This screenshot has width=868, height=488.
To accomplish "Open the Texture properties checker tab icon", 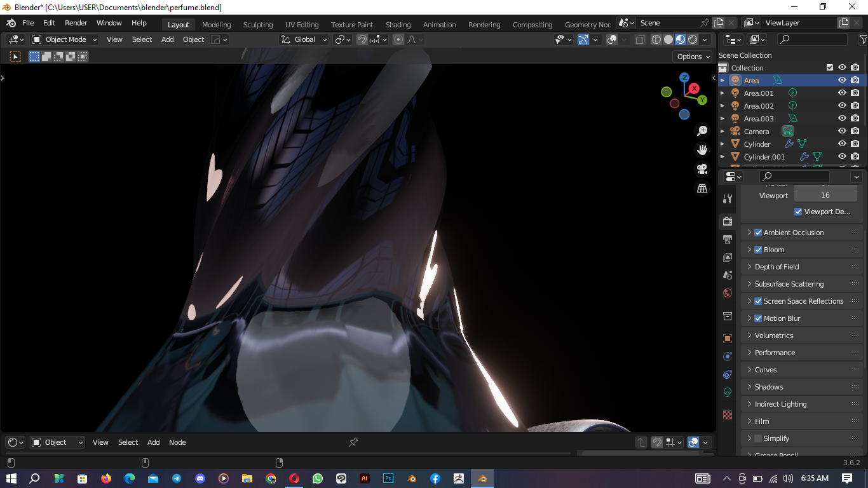I will pyautogui.click(x=728, y=415).
